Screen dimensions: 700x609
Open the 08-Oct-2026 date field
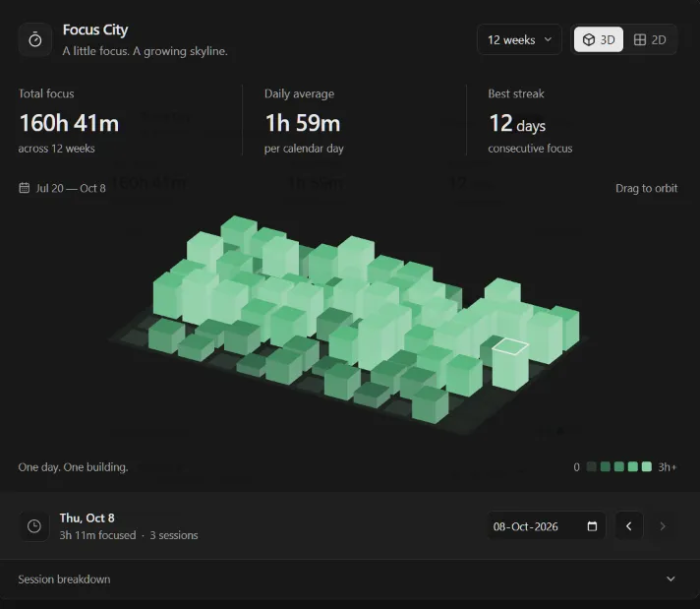pos(546,526)
